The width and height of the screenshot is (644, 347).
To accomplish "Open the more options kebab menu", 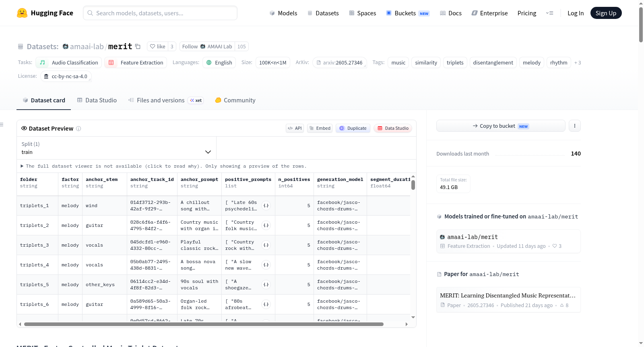I will (x=575, y=126).
